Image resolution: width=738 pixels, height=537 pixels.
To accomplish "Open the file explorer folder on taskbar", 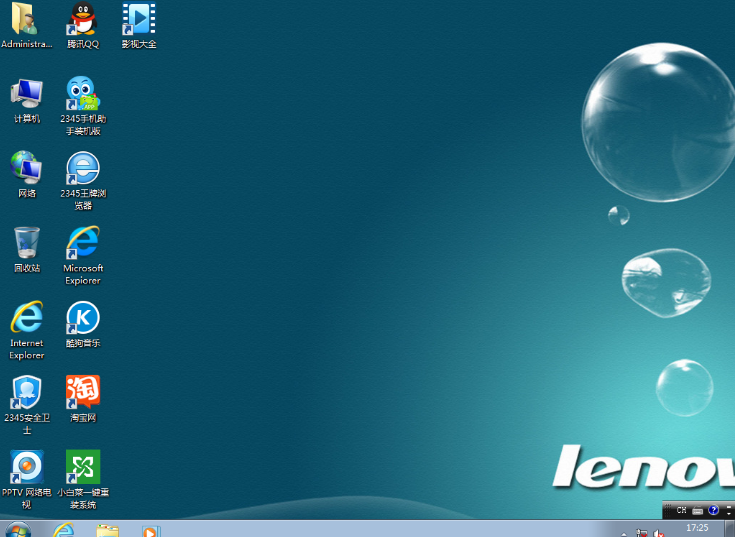I will pos(107,530).
